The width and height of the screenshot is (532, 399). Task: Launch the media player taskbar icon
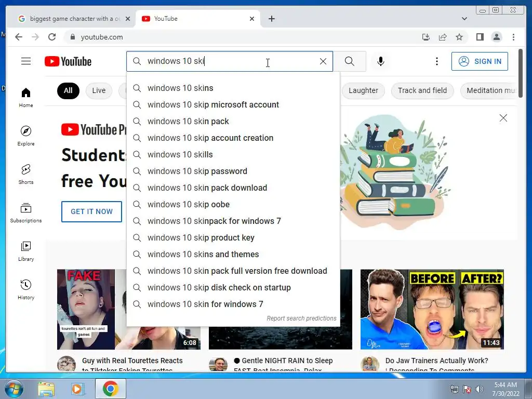pyautogui.click(x=77, y=389)
